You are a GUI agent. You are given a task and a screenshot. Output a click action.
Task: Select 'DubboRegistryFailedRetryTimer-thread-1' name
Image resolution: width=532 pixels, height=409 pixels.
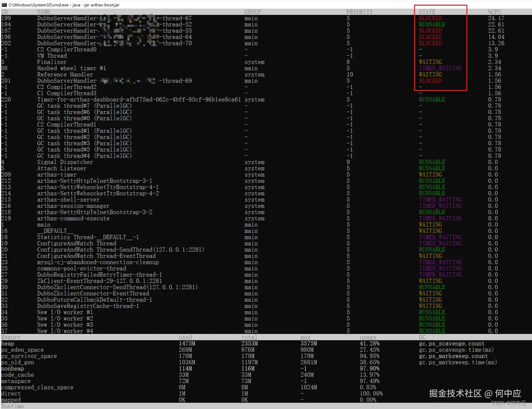(x=99, y=275)
